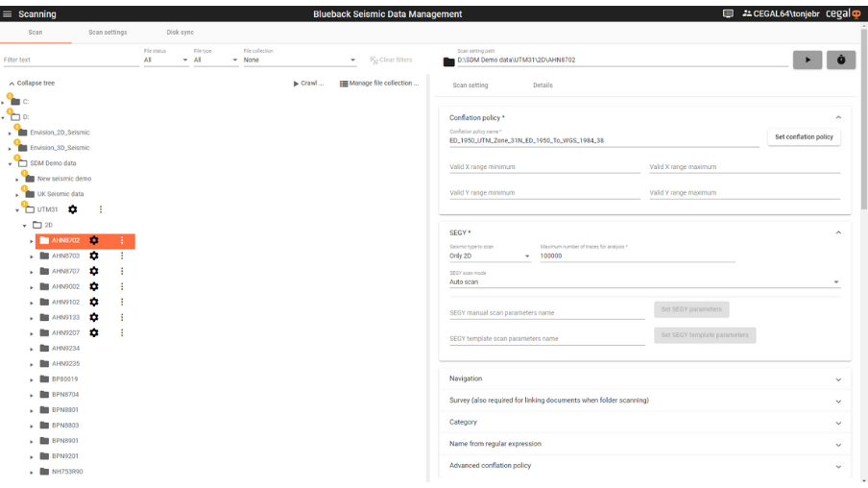Click the Valid X range minimum field
Screen dimensions: 868x488
click(x=544, y=167)
